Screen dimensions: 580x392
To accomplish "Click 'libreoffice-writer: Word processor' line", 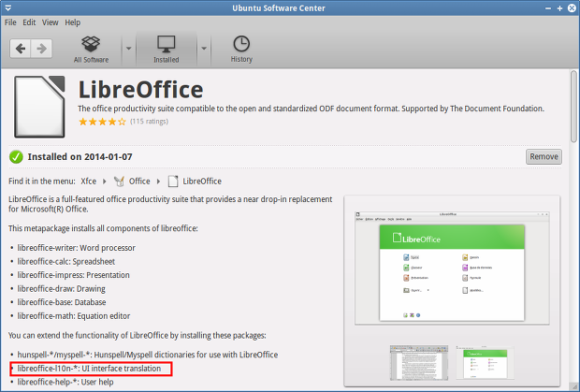I will (76, 248).
